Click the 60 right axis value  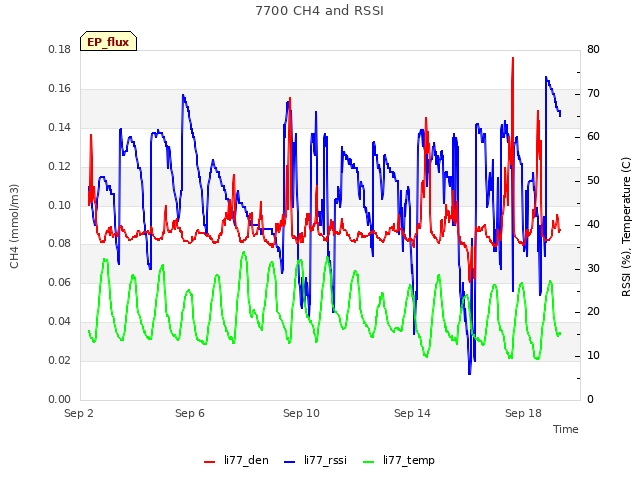[593, 137]
